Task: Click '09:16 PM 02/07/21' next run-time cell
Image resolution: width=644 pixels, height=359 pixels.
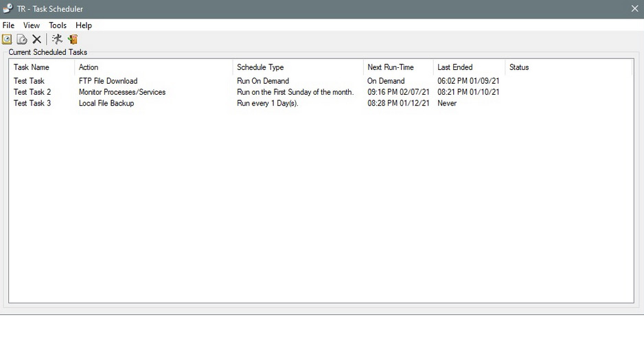Action: tap(398, 92)
